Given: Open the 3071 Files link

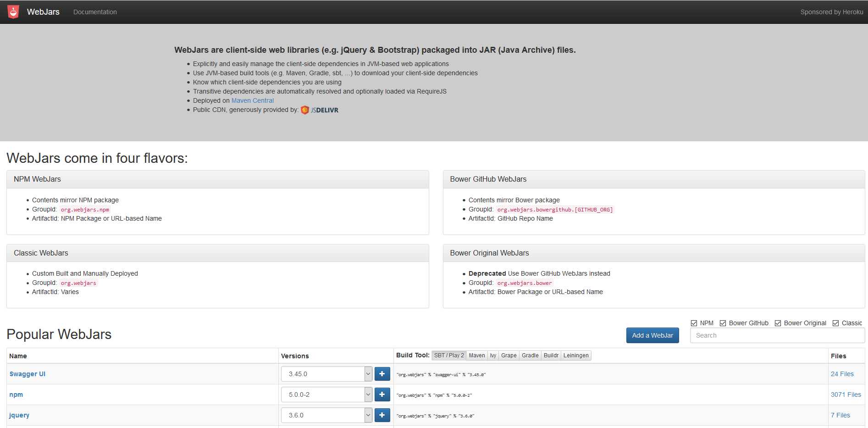Looking at the screenshot, I should [x=846, y=395].
